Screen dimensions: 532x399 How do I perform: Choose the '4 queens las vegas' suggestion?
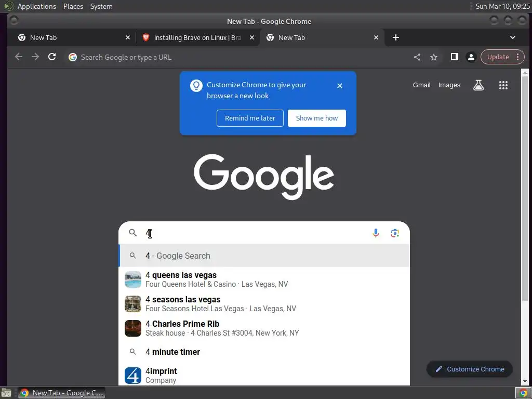click(264, 280)
